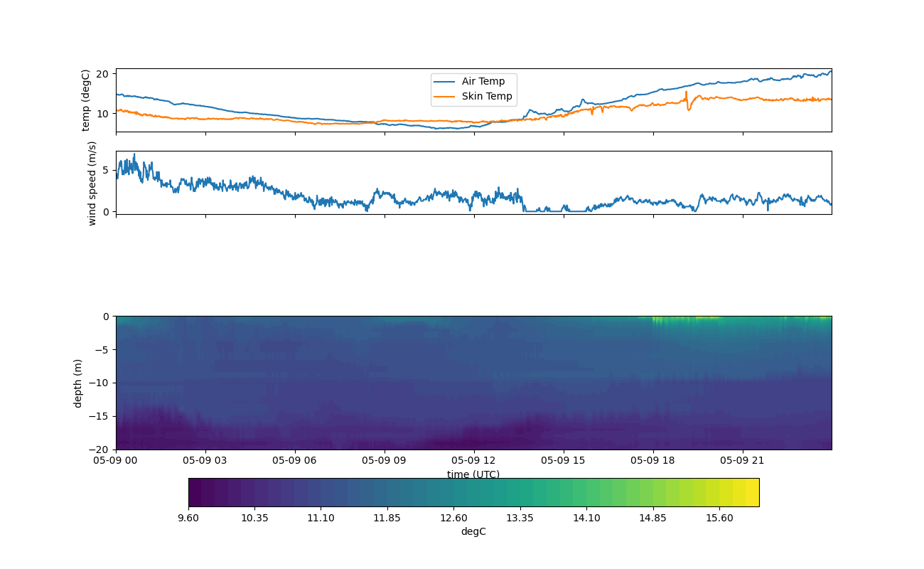Select the "wind speed (m/s)" y-axis label
924x569 pixels.
click(92, 183)
